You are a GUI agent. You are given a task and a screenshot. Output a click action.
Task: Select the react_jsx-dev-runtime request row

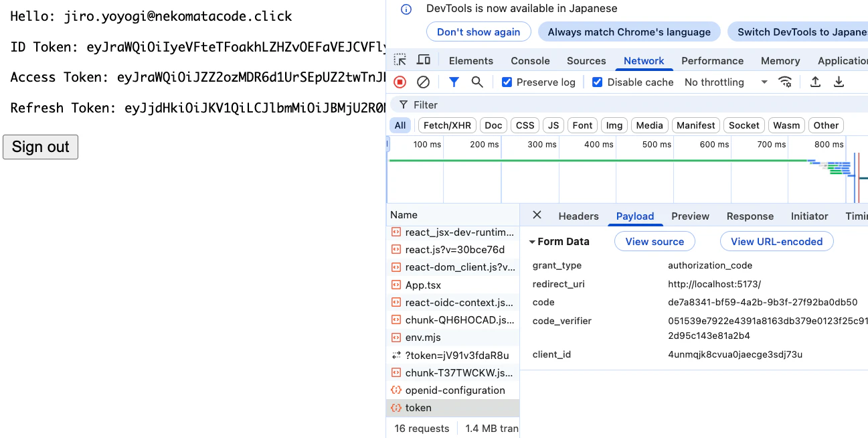(x=453, y=232)
